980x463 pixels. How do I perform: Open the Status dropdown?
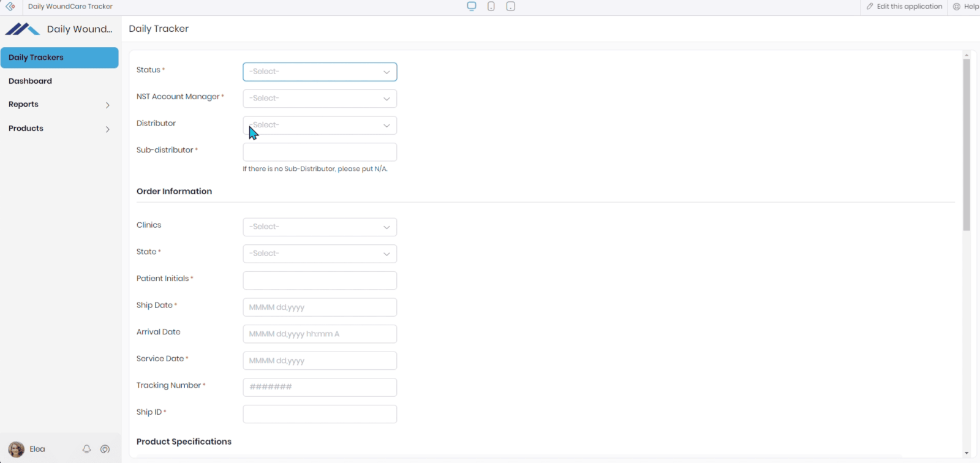click(320, 72)
